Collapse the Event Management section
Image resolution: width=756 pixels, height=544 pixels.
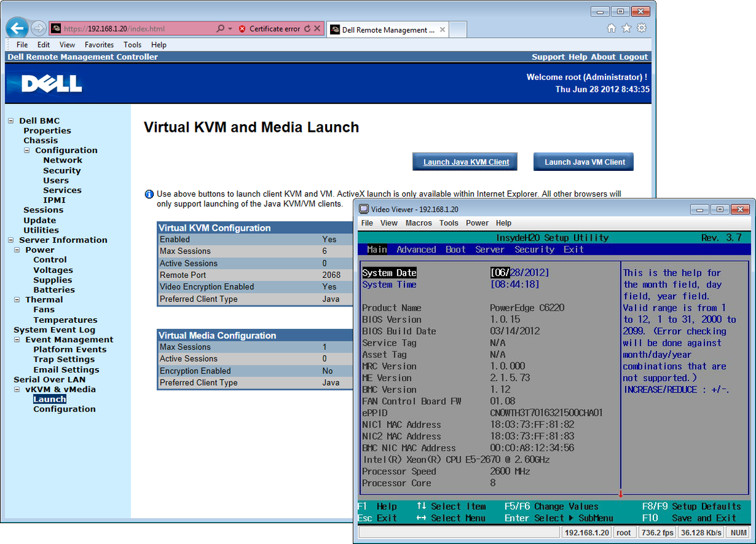click(18, 339)
